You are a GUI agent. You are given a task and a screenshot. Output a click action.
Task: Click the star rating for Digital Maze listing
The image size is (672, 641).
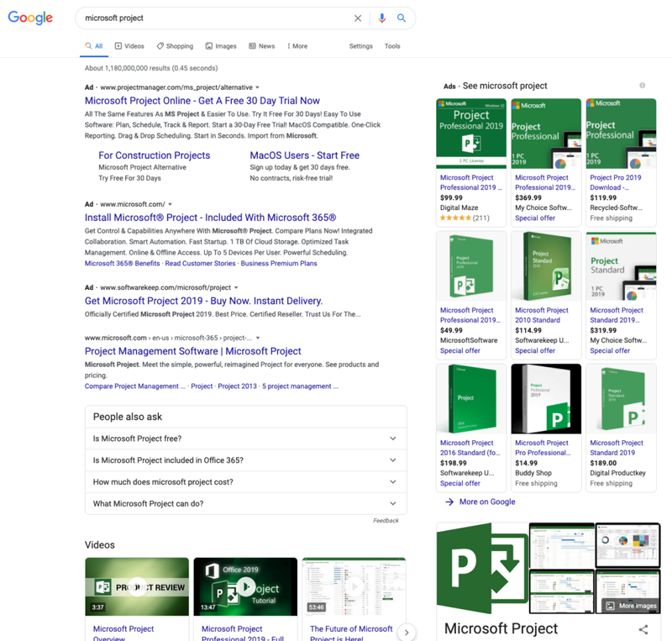[455, 218]
